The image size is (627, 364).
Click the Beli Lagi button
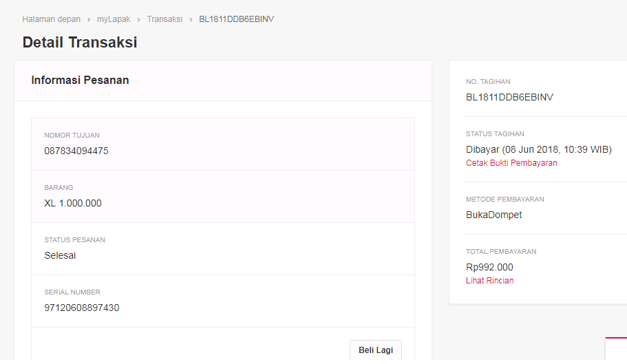pos(376,350)
